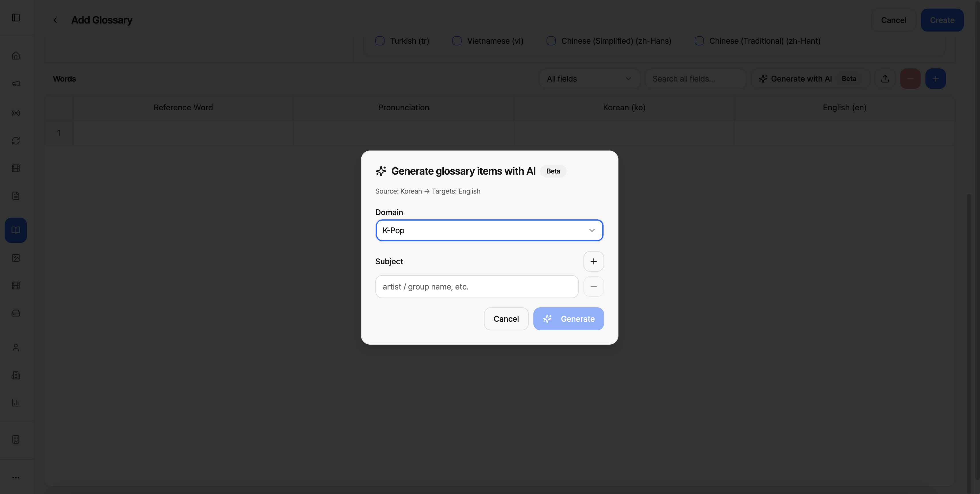Check Chinese (Traditional) (zh-Hant) checkbox
980x494 pixels.
click(699, 41)
